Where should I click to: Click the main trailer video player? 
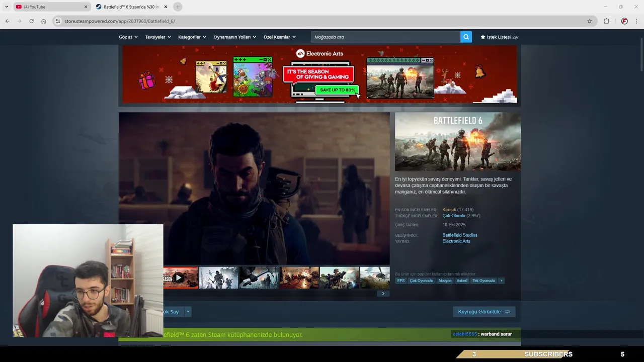point(254,188)
